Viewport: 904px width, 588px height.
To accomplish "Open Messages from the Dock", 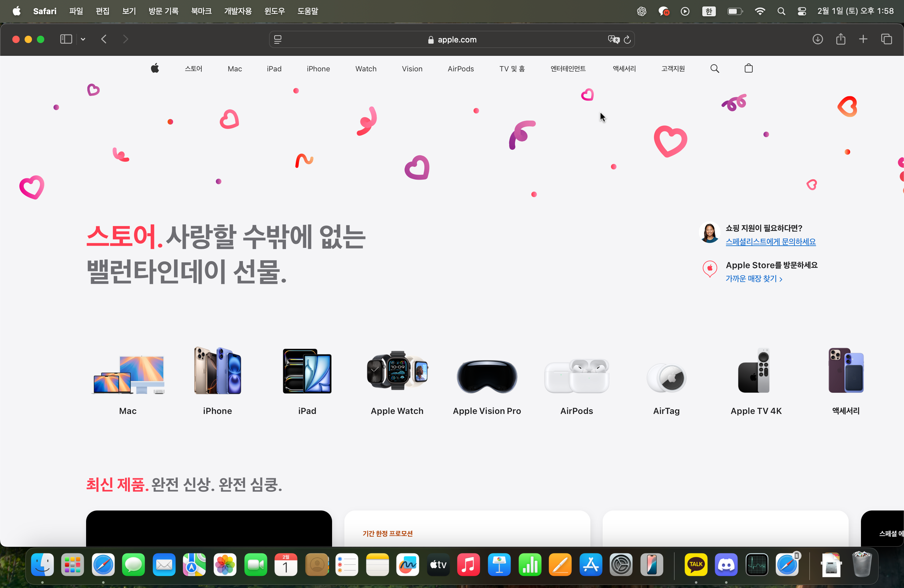I will coord(134,564).
